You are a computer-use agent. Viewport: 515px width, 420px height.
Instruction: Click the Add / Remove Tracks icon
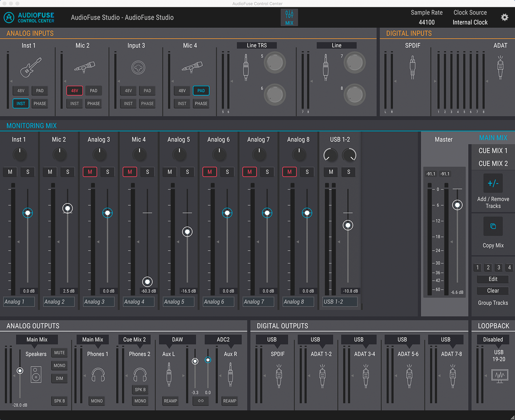pos(493,183)
